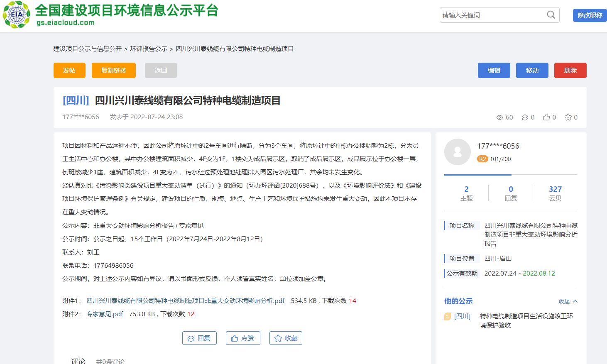
Task: Click the 项目名称 label in sidebar
Action: pos(462,226)
